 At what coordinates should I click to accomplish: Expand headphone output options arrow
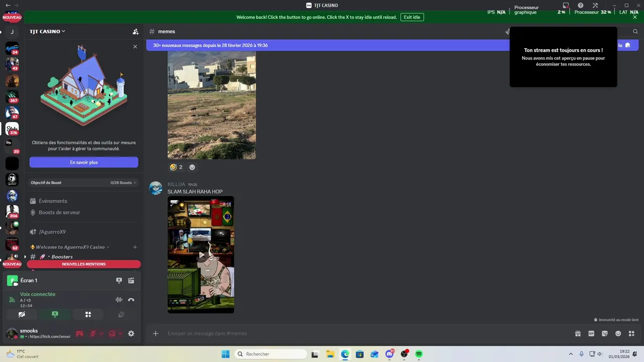(120, 333)
